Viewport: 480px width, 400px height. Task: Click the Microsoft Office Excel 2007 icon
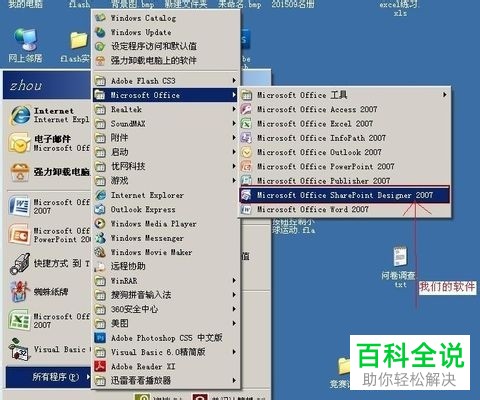(x=246, y=124)
